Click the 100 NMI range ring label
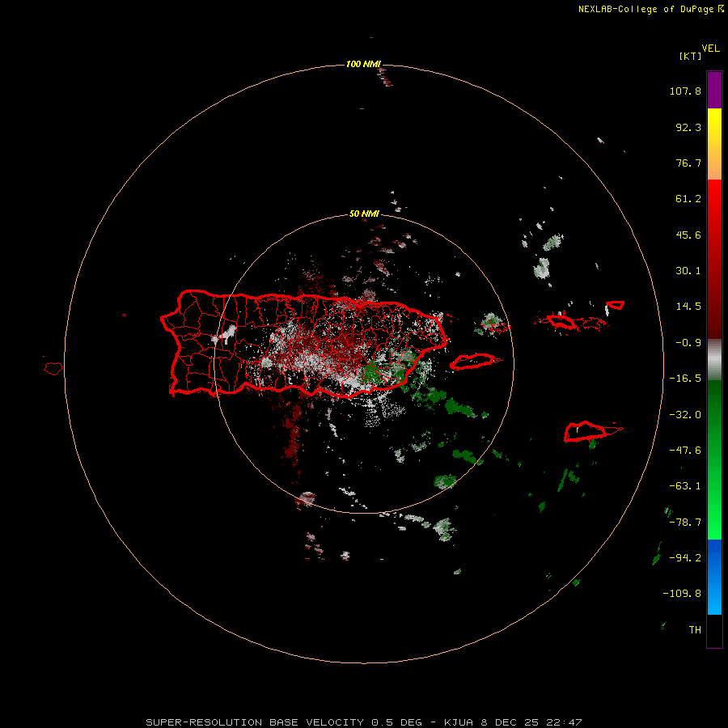 tap(363, 64)
